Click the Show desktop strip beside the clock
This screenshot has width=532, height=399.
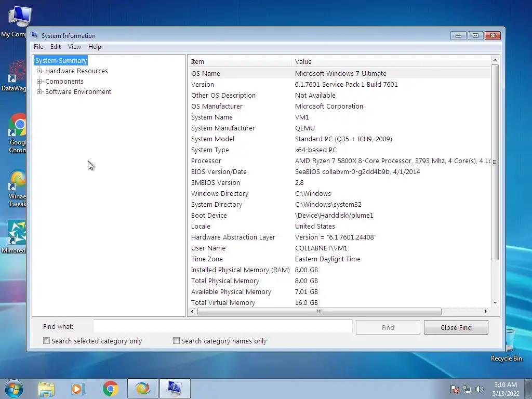(528, 389)
